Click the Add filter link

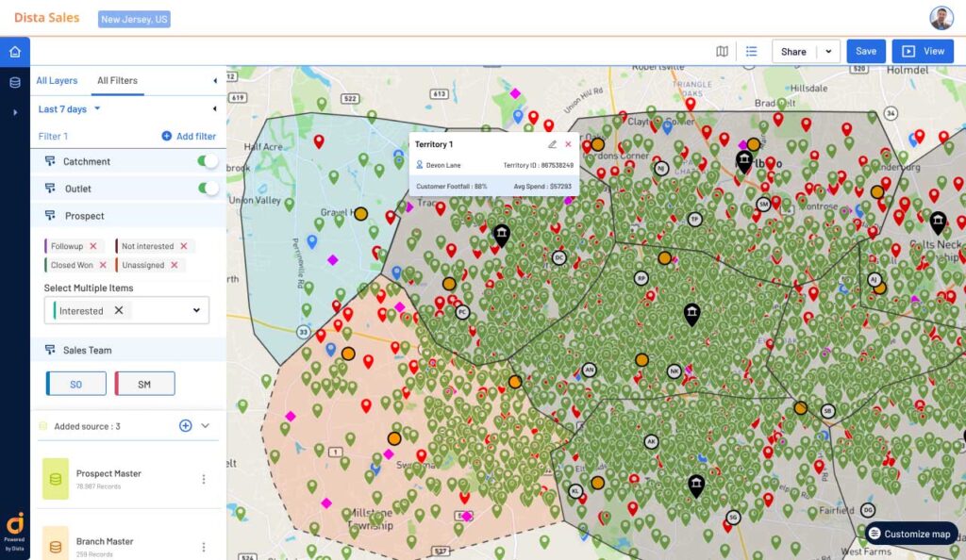[189, 136]
